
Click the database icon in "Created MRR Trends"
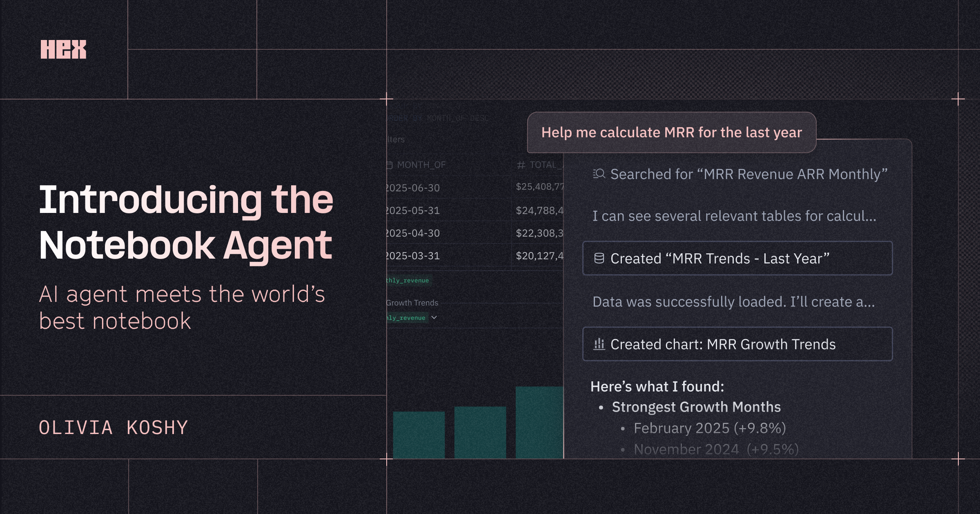coord(599,258)
